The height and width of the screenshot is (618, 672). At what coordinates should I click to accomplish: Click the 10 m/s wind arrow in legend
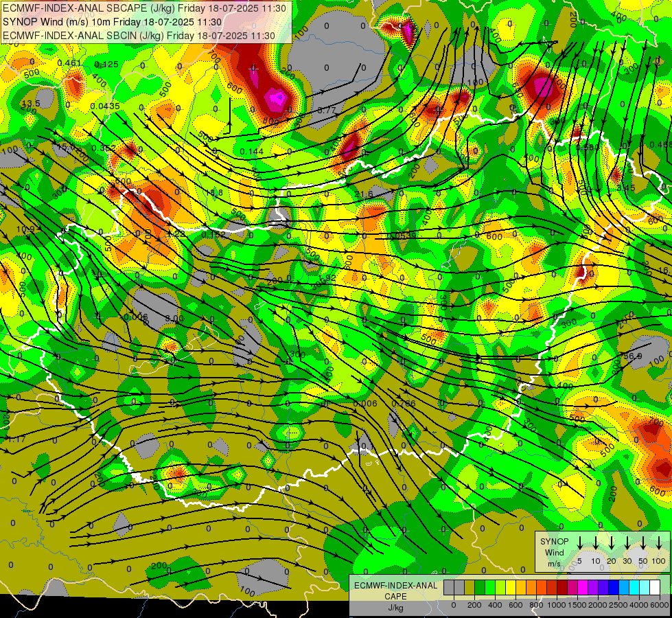[596, 543]
